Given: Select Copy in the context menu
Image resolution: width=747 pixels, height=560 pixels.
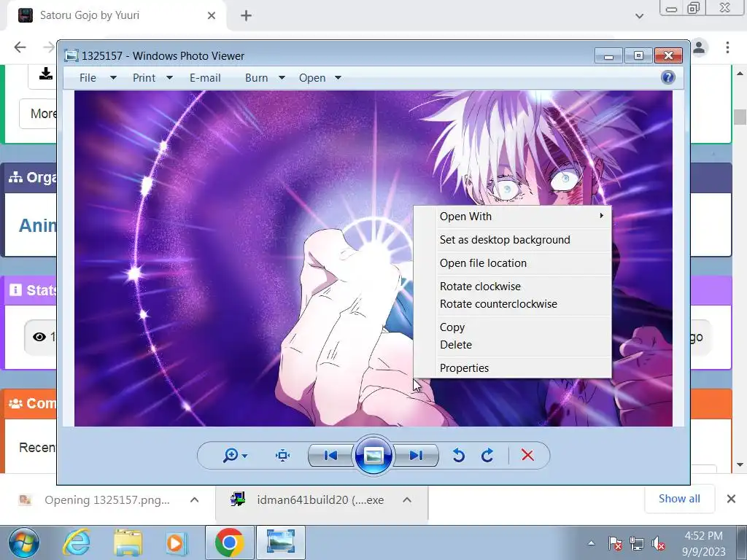Looking at the screenshot, I should 513,327.
